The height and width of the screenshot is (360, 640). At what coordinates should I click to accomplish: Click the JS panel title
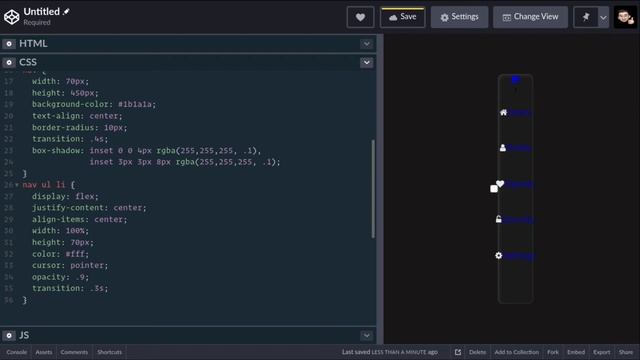pyautogui.click(x=24, y=336)
